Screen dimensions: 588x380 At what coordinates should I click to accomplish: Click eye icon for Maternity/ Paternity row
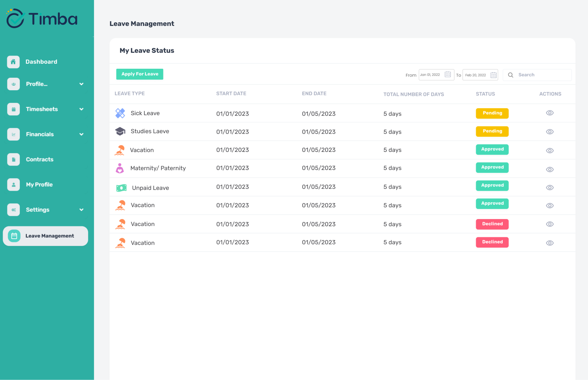(549, 170)
